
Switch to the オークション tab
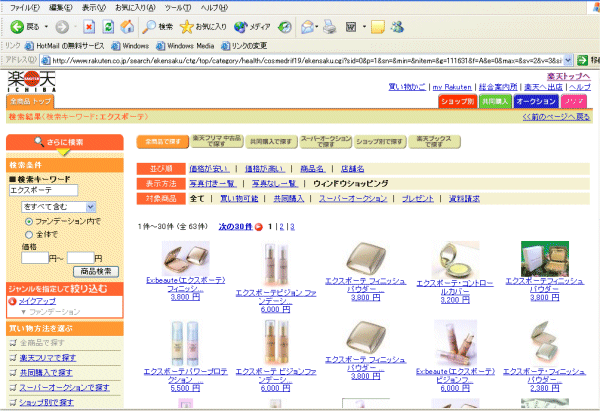pyautogui.click(x=536, y=101)
